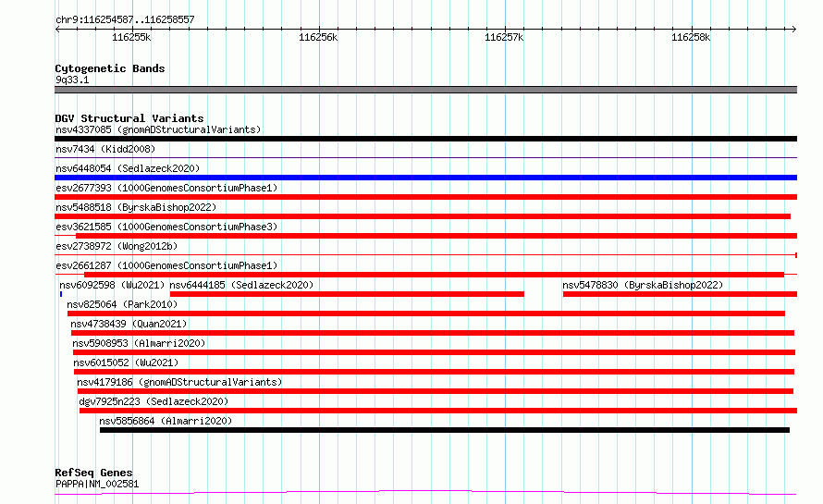Click the red nsv4179186 variant bar
823x504 pixels.
436,391
